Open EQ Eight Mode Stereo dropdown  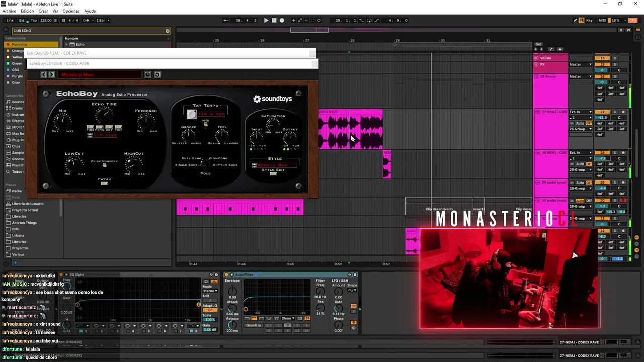[210, 291]
